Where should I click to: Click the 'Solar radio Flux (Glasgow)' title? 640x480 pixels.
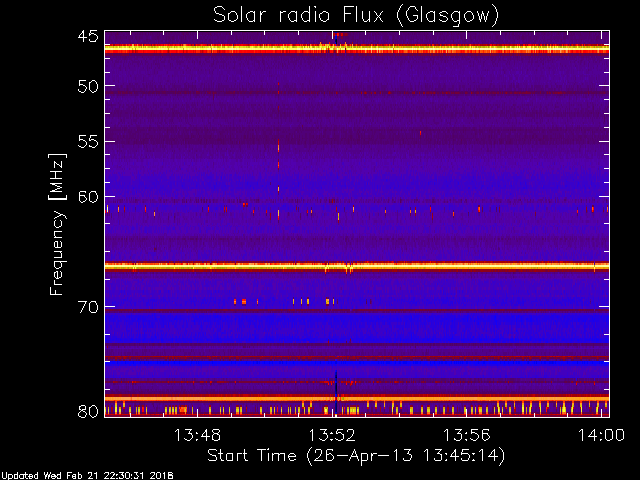(356, 16)
